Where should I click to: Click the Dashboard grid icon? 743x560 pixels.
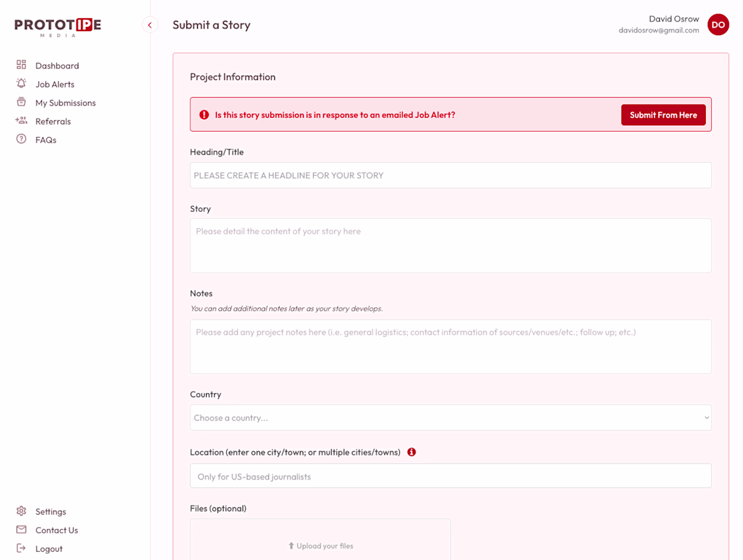tap(22, 65)
